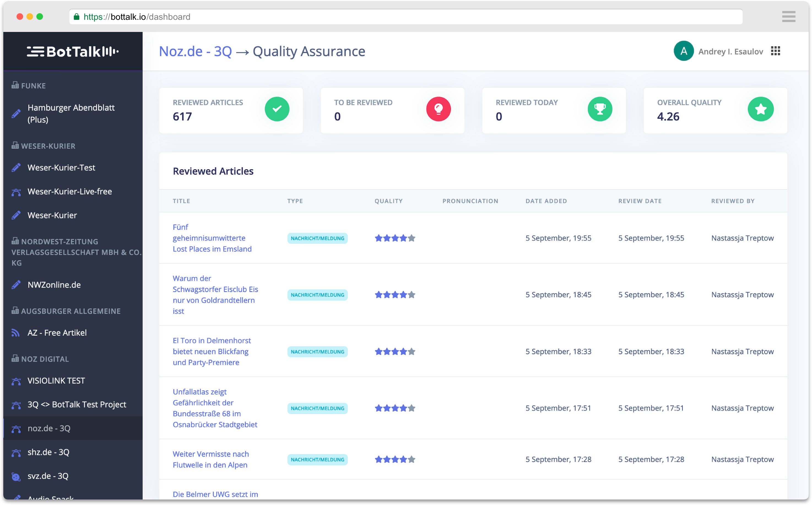
Task: Select the noz.de - 3Q menu item
Action: point(49,428)
